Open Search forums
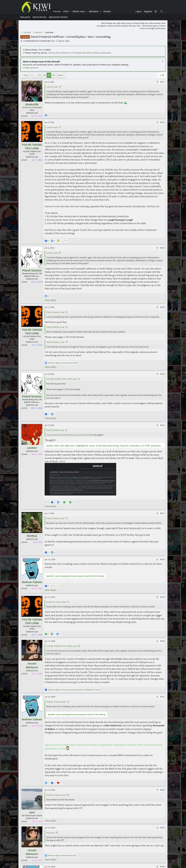Image resolution: width=186 pixels, height=868 pixels. [40, 17]
